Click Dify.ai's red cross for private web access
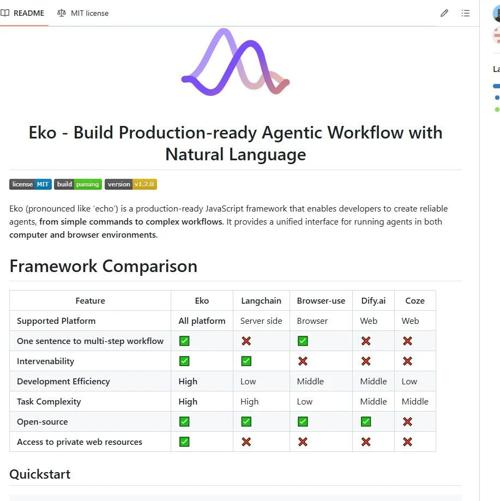Image resolution: width=500 pixels, height=501 pixels. point(366,442)
